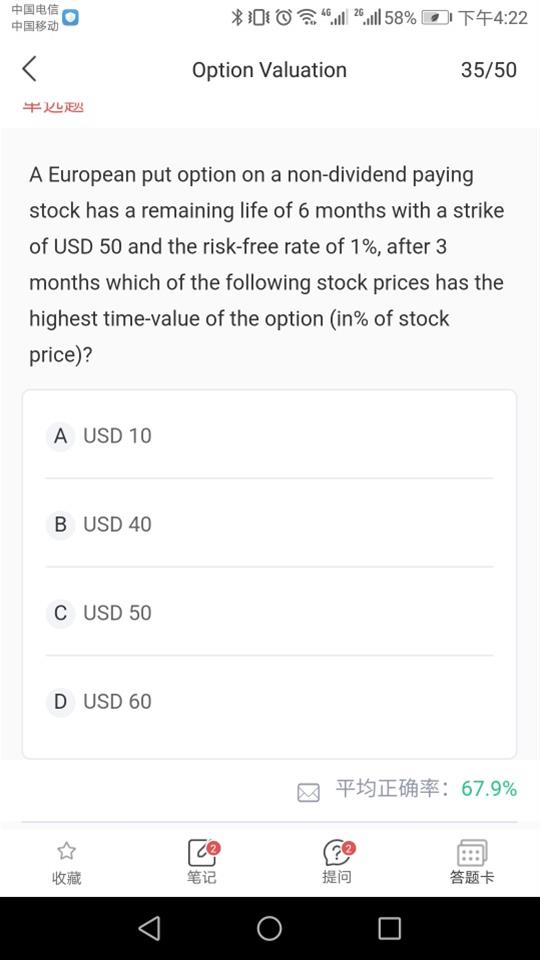Image resolution: width=540 pixels, height=960 pixels.
Task: Tap the alarm clock status icon
Action: [x=283, y=18]
